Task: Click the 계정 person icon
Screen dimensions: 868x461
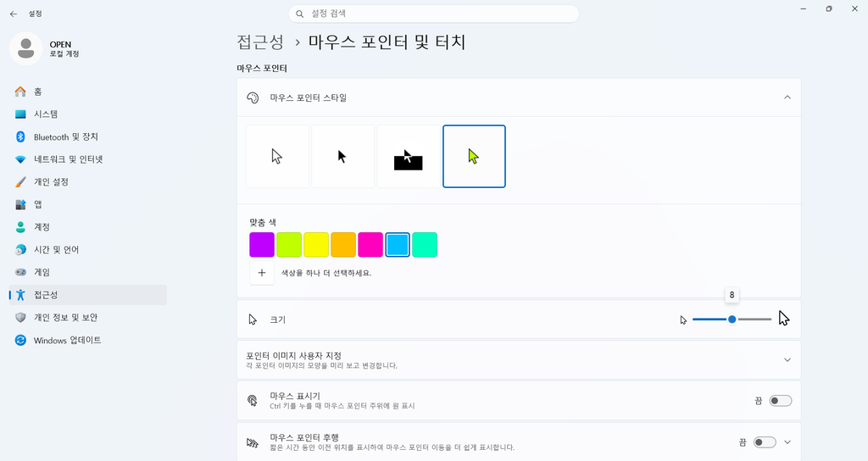Action: pyautogui.click(x=20, y=227)
